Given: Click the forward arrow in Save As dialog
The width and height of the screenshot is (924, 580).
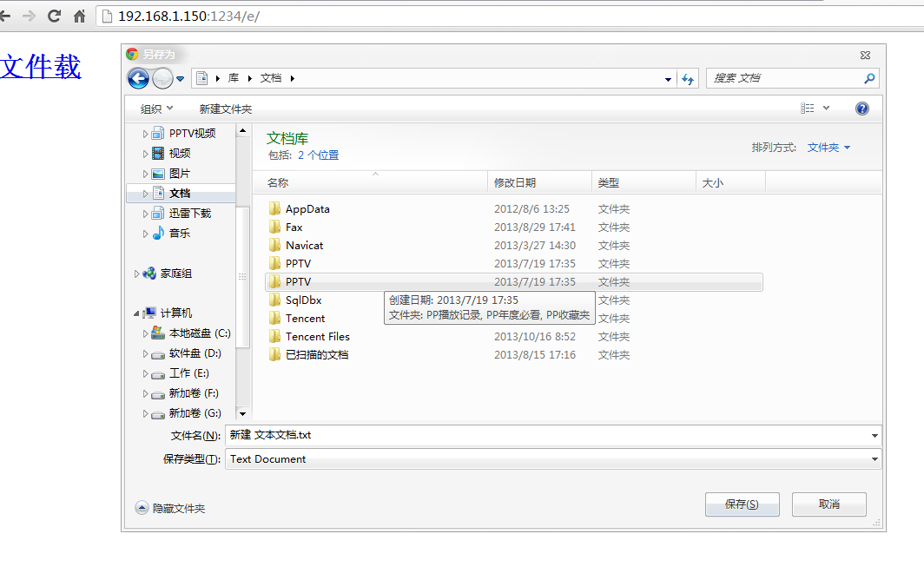Looking at the screenshot, I should [162, 78].
